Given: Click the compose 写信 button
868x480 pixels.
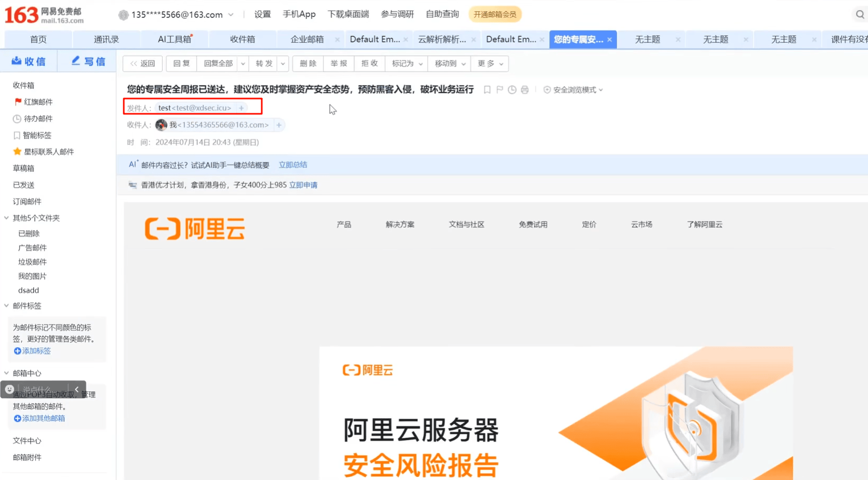Looking at the screenshot, I should tap(88, 62).
